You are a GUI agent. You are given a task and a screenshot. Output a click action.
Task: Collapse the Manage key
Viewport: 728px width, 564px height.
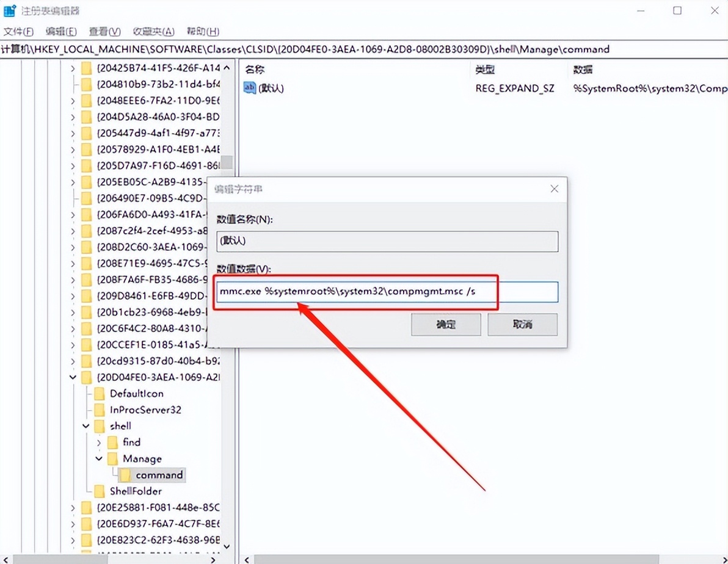click(x=99, y=458)
